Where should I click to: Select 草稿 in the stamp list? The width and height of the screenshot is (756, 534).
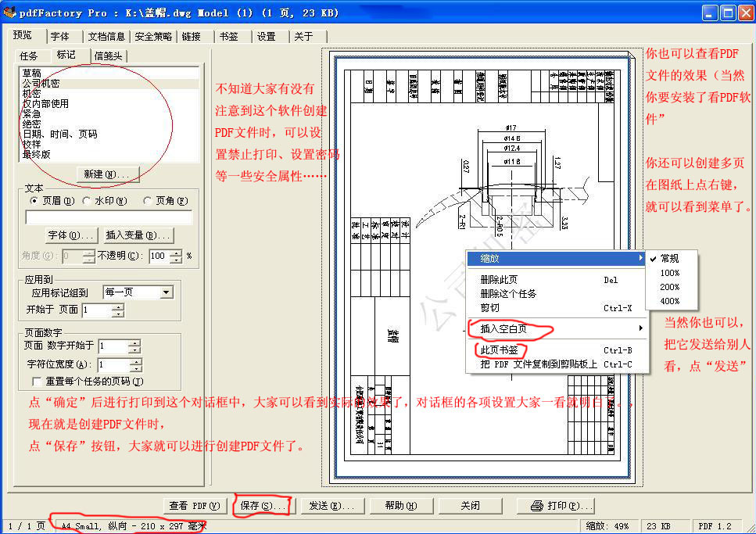coord(109,73)
